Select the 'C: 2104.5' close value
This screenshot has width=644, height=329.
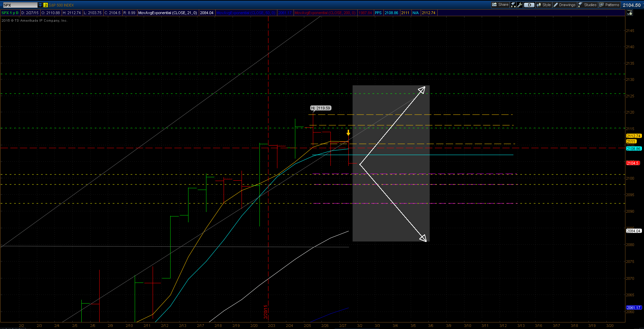point(113,13)
